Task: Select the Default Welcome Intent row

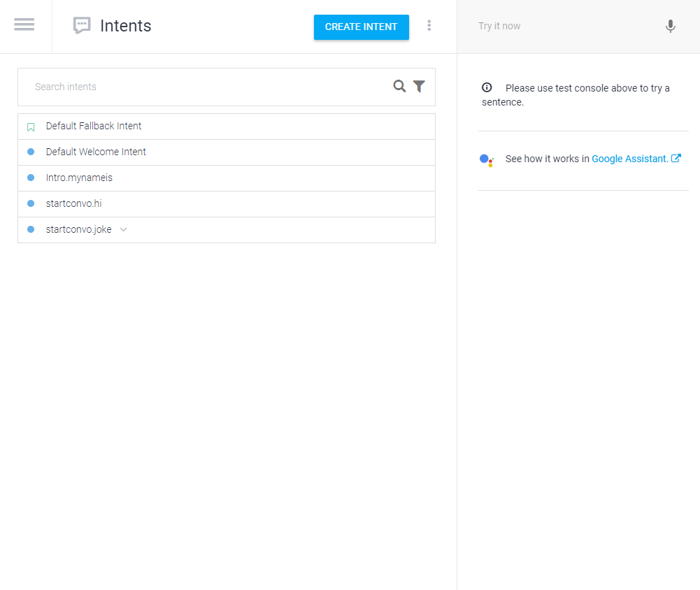Action: click(x=96, y=152)
